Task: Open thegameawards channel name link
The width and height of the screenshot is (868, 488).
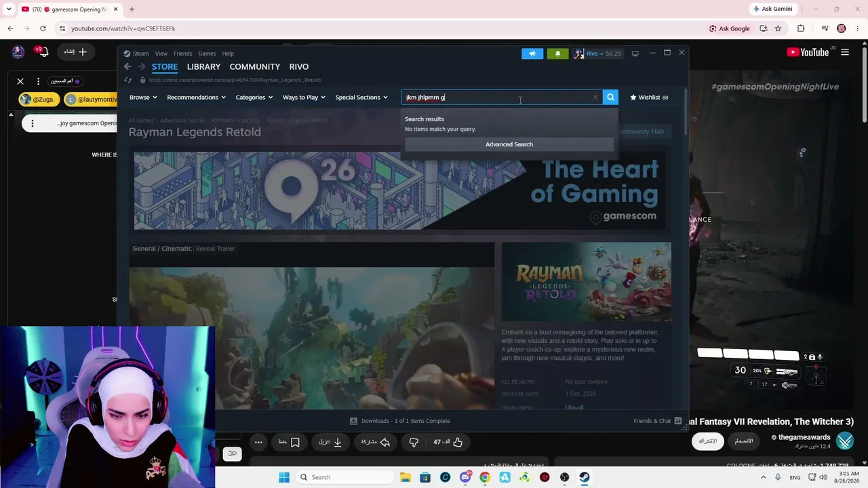Action: tap(804, 437)
